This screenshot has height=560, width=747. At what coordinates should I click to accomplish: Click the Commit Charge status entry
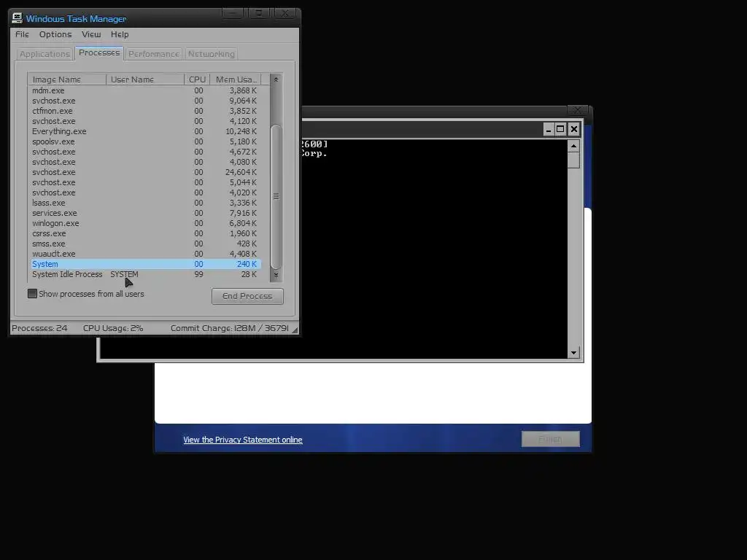coord(230,328)
